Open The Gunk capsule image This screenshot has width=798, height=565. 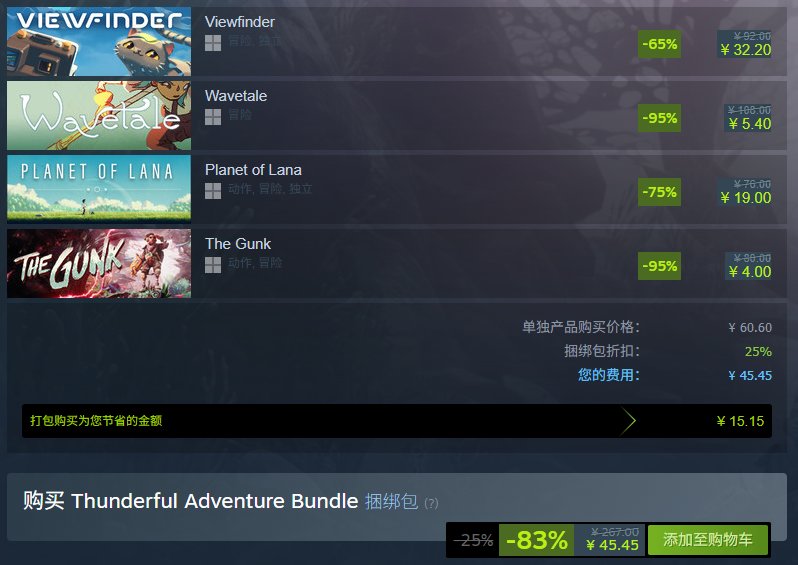[99, 263]
